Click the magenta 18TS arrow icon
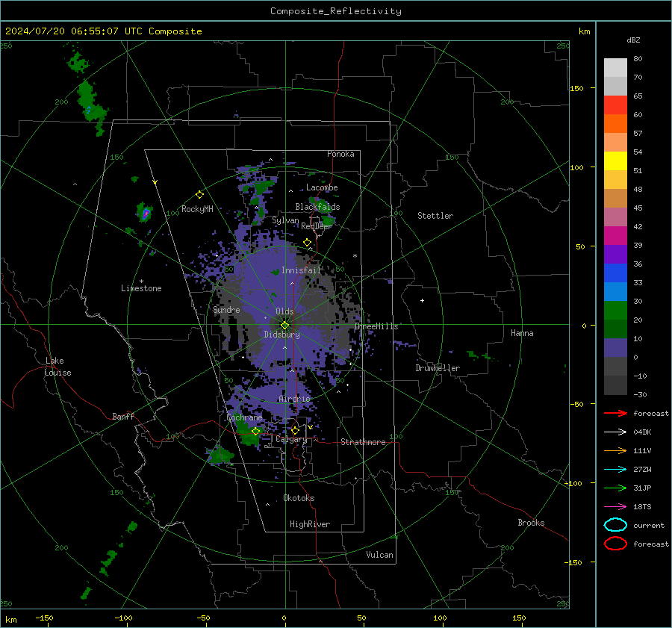 [615, 507]
